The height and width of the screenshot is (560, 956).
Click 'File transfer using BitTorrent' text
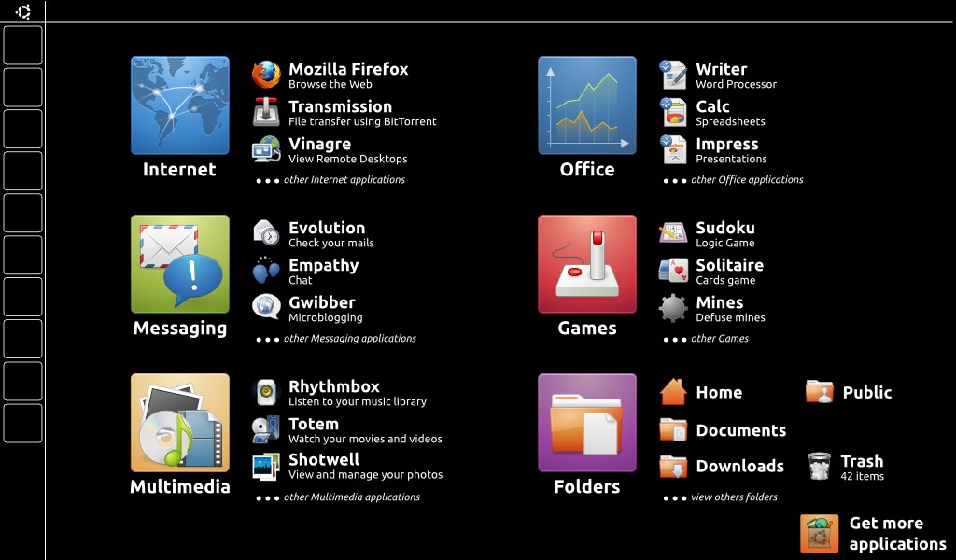(362, 121)
